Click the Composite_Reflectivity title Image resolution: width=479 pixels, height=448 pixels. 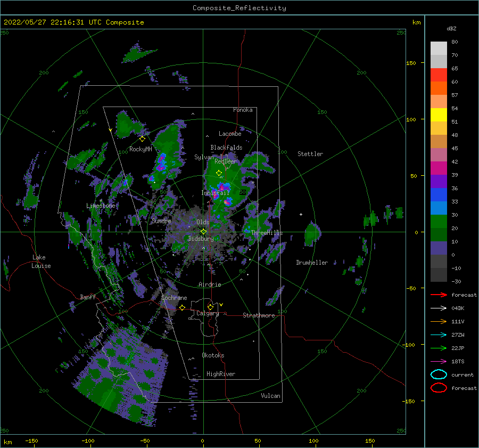(240, 8)
